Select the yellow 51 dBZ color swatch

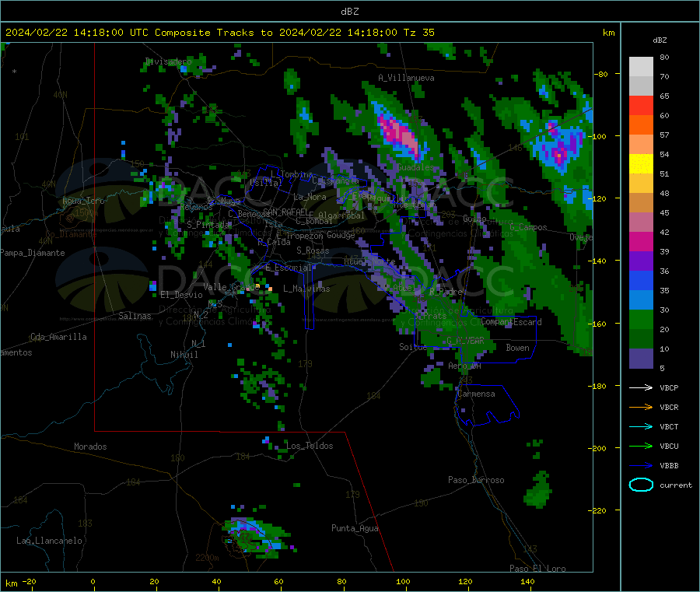[x=641, y=164]
